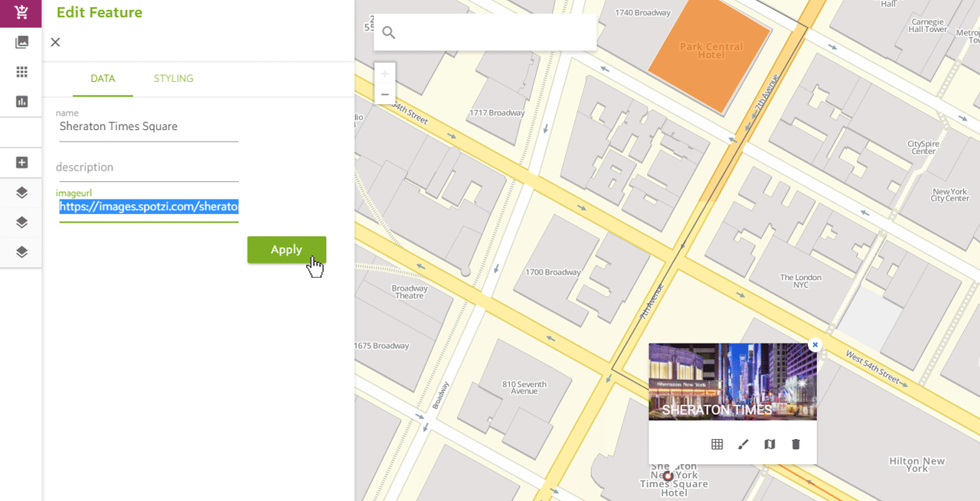Open the shopping cart icon in sidebar

point(21,13)
